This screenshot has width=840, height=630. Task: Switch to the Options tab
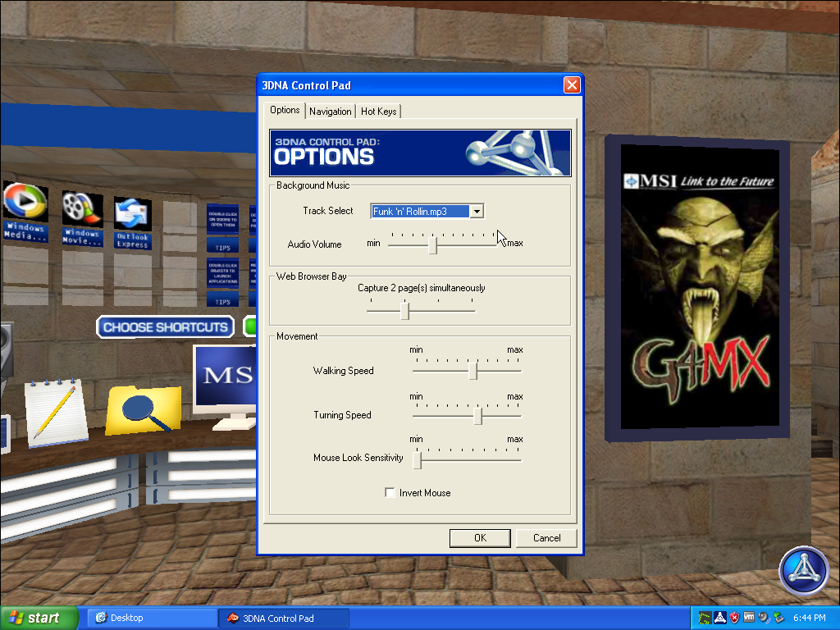285,110
